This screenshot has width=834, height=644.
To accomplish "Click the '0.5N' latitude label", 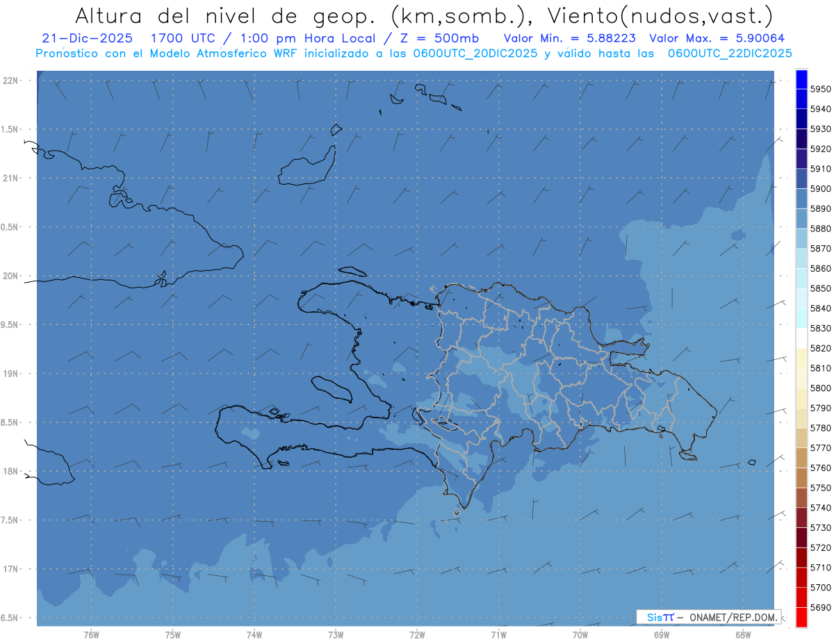I will (x=10, y=227).
